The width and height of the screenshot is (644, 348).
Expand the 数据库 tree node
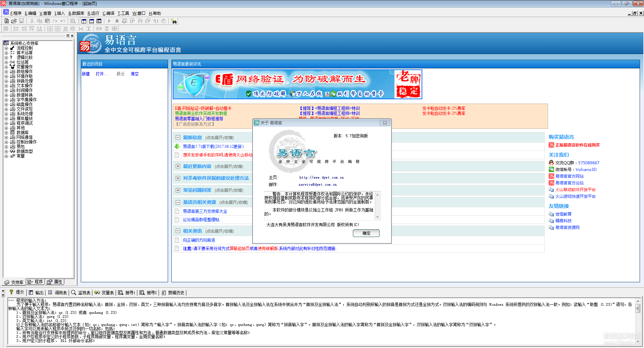[x=6, y=133]
